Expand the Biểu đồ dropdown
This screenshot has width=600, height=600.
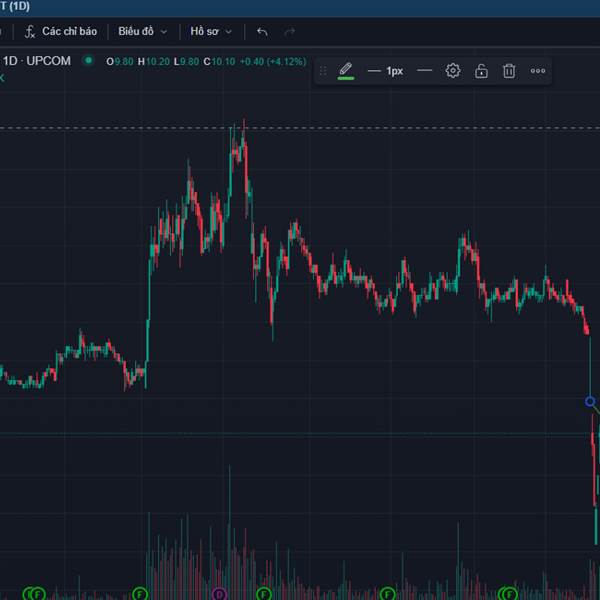142,31
